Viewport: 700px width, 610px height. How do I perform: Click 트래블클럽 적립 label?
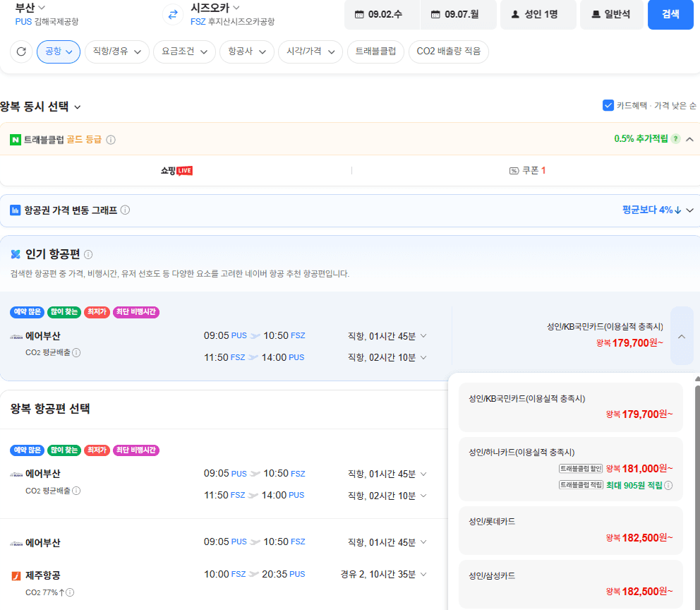pyautogui.click(x=581, y=485)
